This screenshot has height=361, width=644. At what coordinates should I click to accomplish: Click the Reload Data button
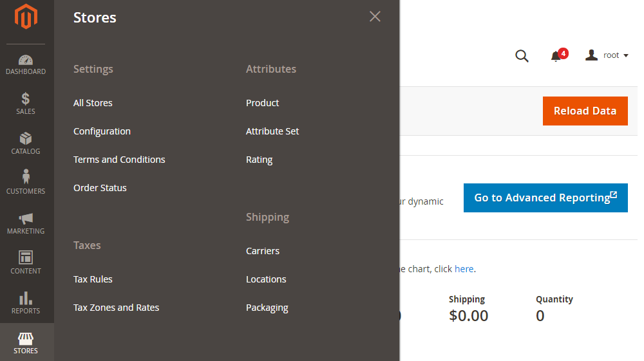point(585,111)
